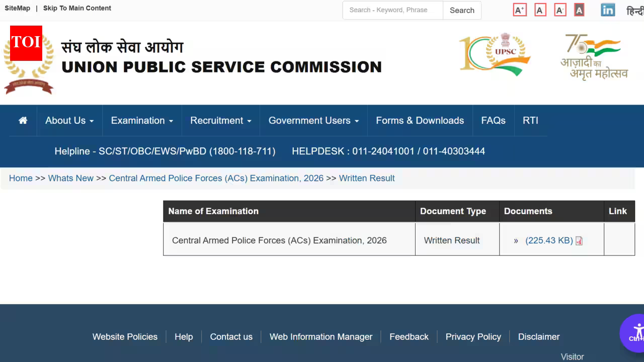This screenshot has width=644, height=362.
Task: Open the Feedback footer link
Action: click(x=409, y=337)
